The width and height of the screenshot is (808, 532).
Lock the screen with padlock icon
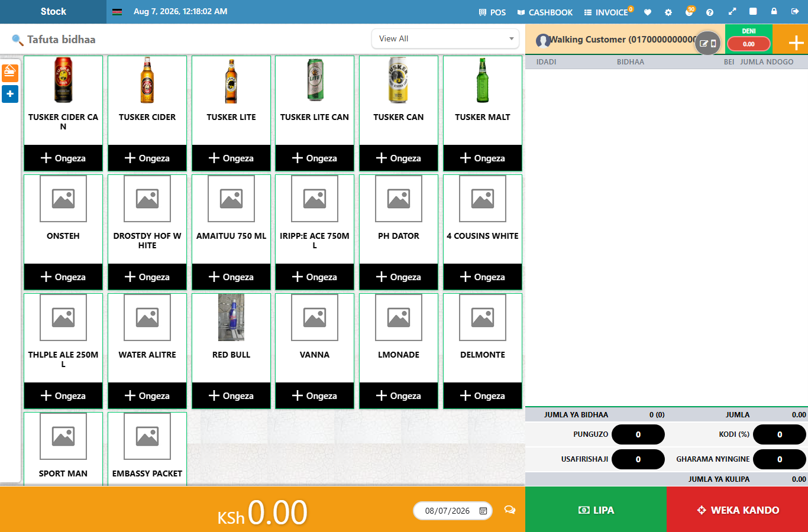coord(774,11)
